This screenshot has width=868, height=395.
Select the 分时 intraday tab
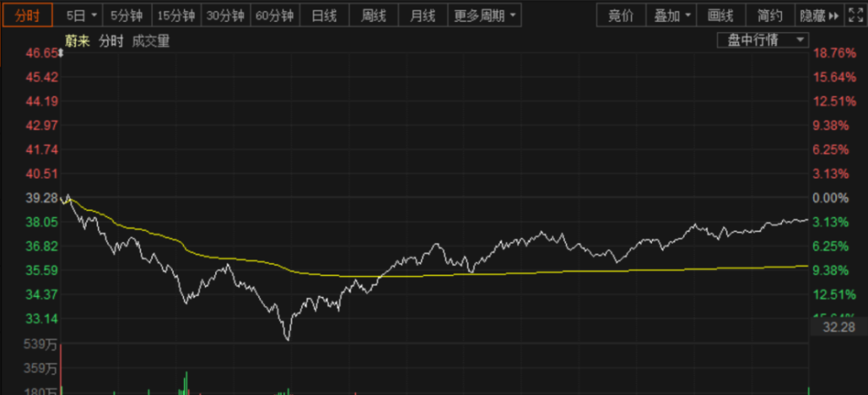point(28,16)
